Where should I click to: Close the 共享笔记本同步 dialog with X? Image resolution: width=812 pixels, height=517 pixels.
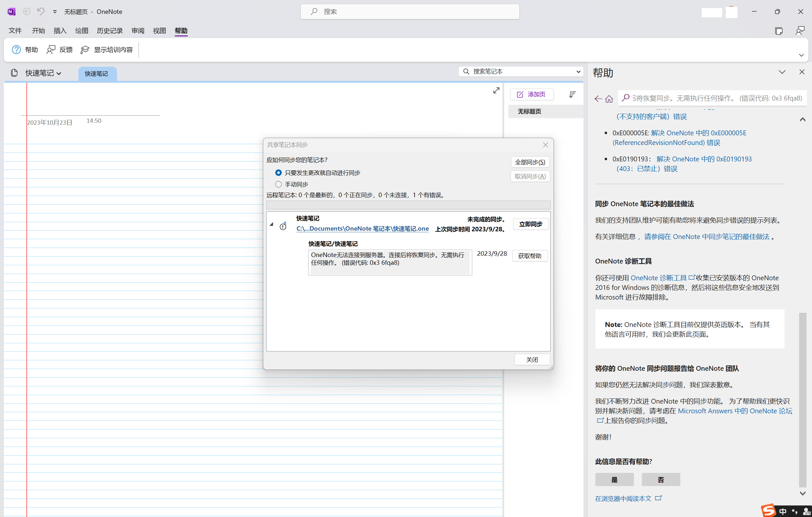(x=545, y=145)
